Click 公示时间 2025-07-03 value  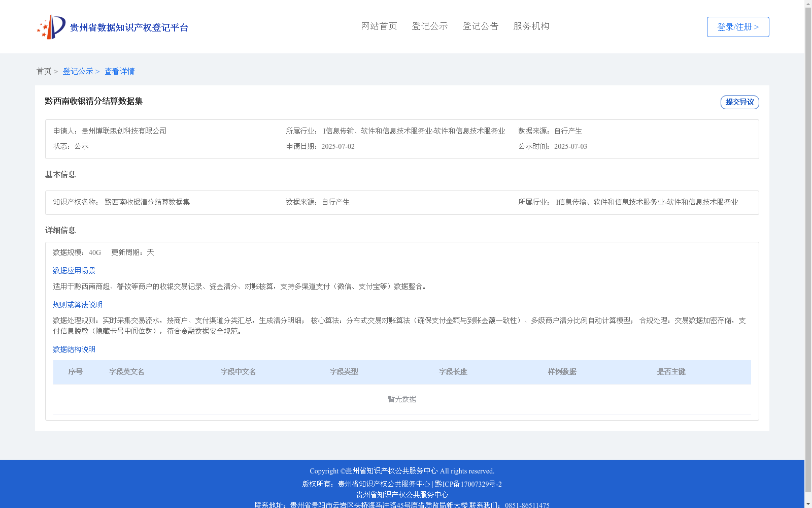click(x=570, y=146)
